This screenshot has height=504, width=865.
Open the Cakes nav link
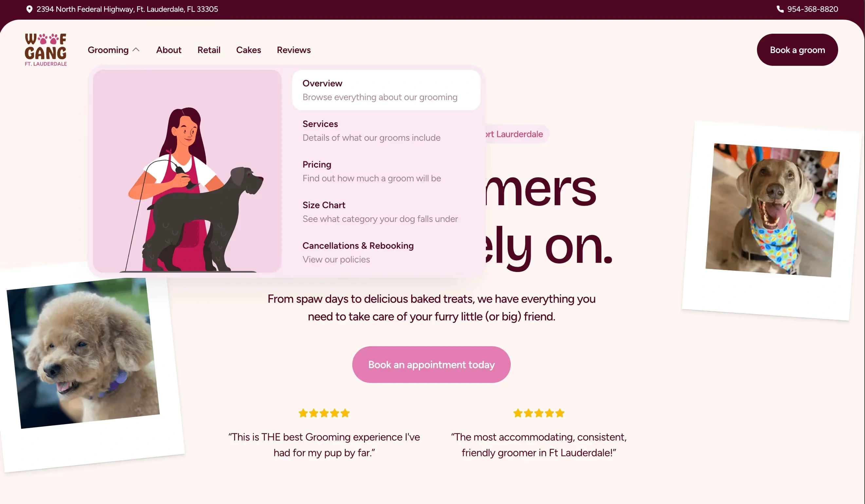click(x=248, y=50)
